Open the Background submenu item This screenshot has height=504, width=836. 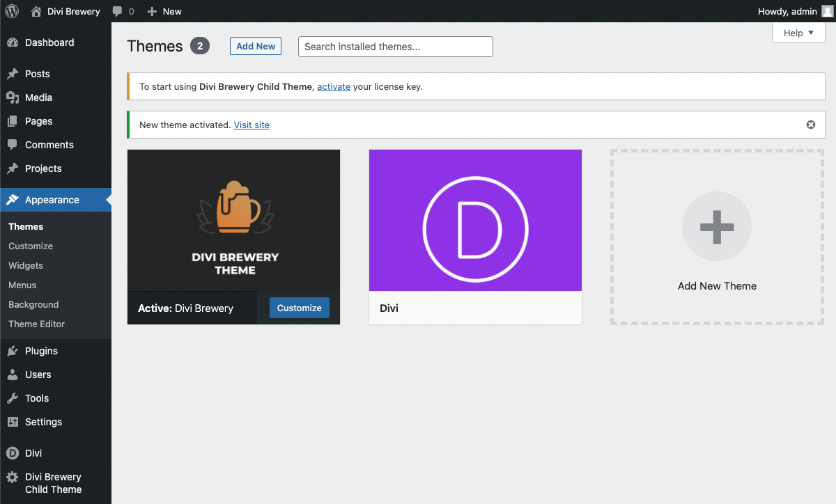tap(33, 304)
